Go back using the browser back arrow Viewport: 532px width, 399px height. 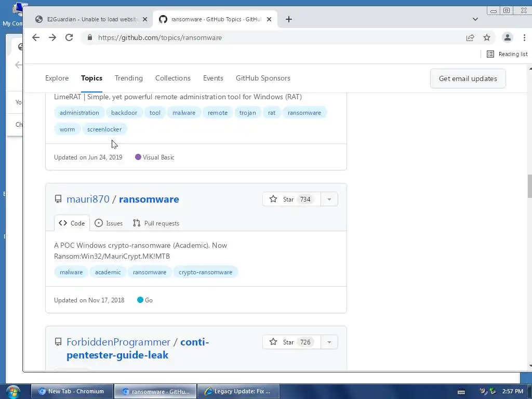tap(36, 37)
